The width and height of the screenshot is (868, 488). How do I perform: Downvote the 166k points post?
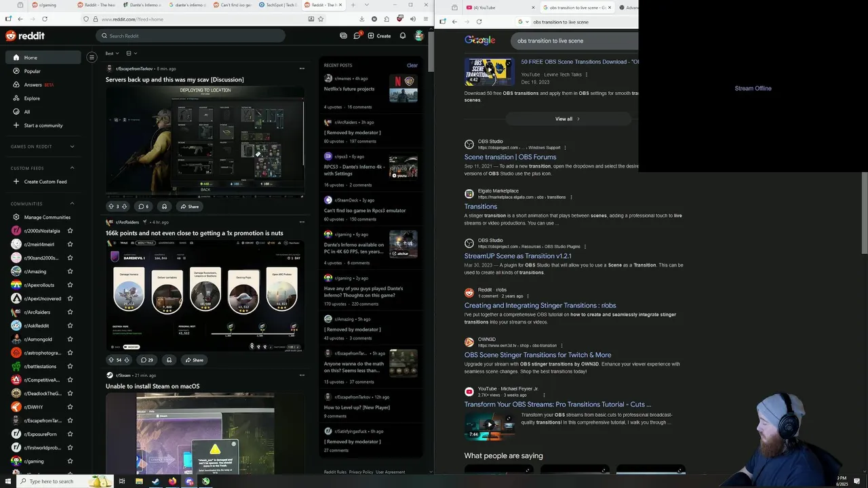point(127,360)
